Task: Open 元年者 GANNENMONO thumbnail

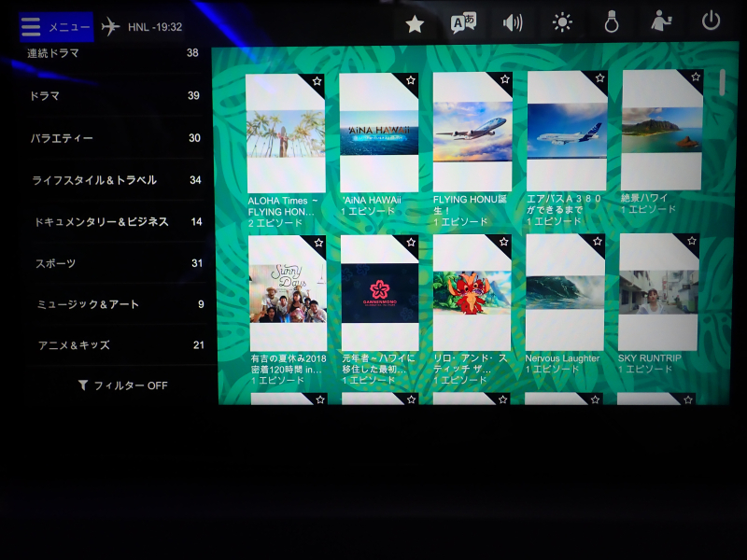Action: 380,293
